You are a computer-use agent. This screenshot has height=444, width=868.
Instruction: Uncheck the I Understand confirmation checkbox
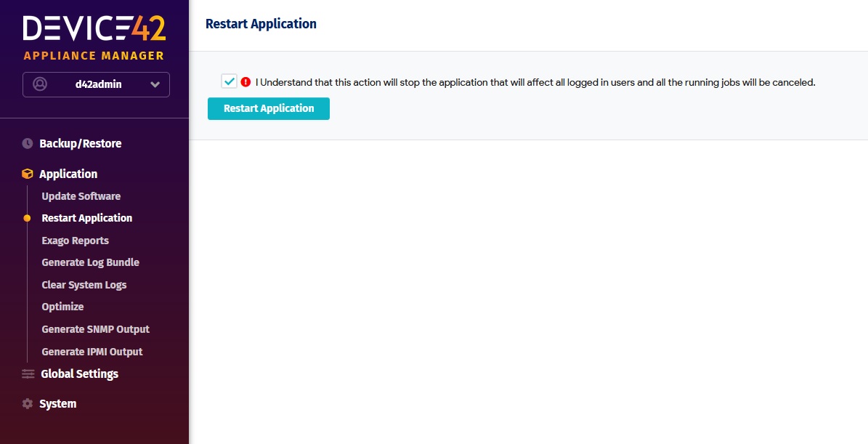[x=230, y=81]
